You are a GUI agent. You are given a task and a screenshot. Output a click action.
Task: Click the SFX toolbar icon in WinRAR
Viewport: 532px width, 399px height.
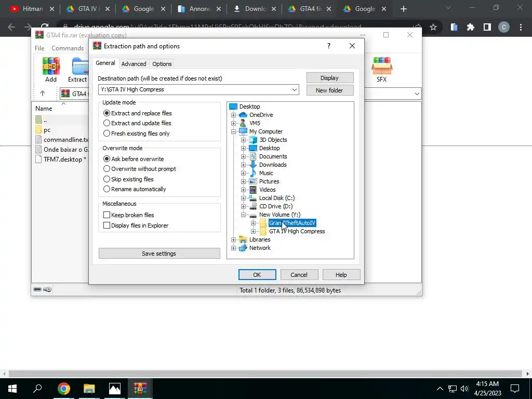pos(382,70)
